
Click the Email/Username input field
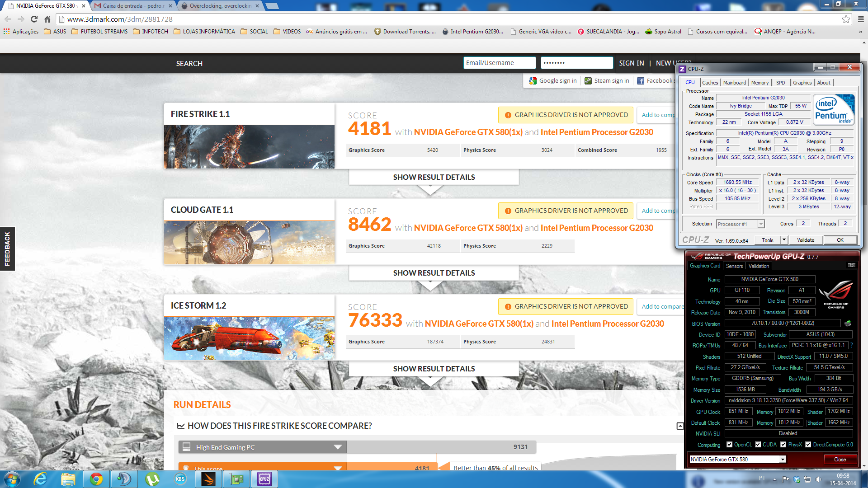pyautogui.click(x=500, y=63)
